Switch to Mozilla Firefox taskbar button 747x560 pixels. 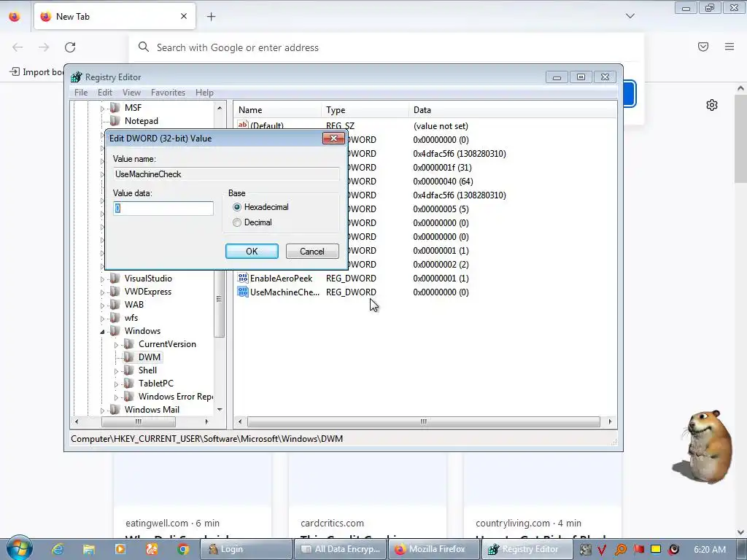(435, 549)
